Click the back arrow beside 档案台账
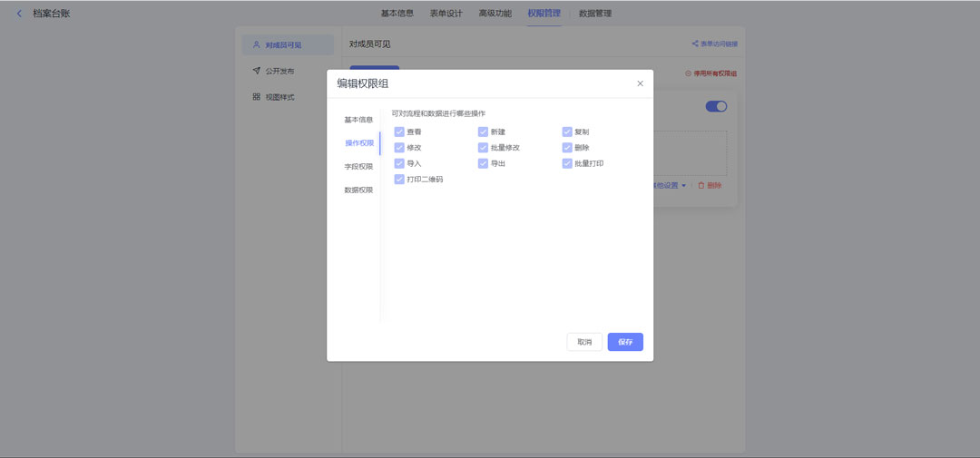Image resolution: width=980 pixels, height=458 pixels. 19,14
